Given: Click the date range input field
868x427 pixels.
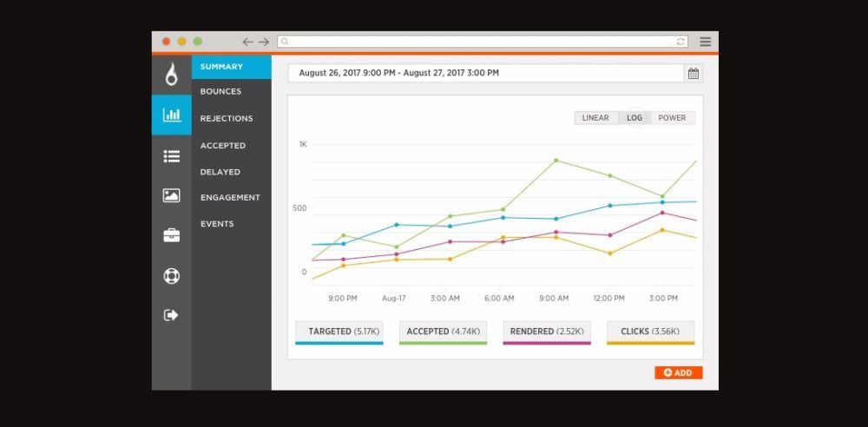Looking at the screenshot, I should (x=486, y=74).
